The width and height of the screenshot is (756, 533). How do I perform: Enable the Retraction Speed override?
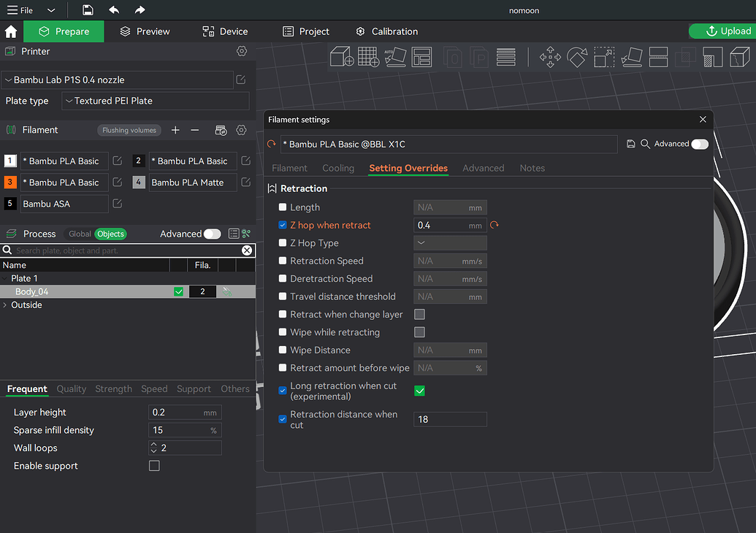283,261
